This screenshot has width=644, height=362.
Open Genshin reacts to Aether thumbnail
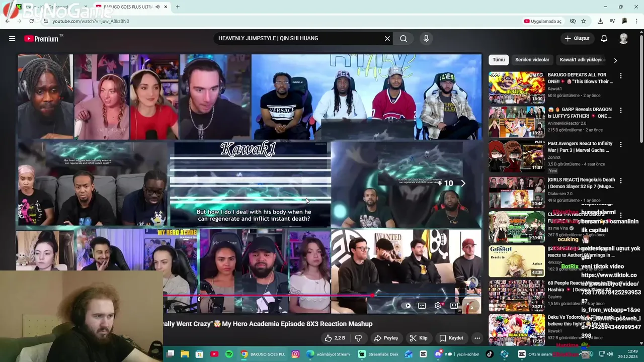tap(517, 261)
